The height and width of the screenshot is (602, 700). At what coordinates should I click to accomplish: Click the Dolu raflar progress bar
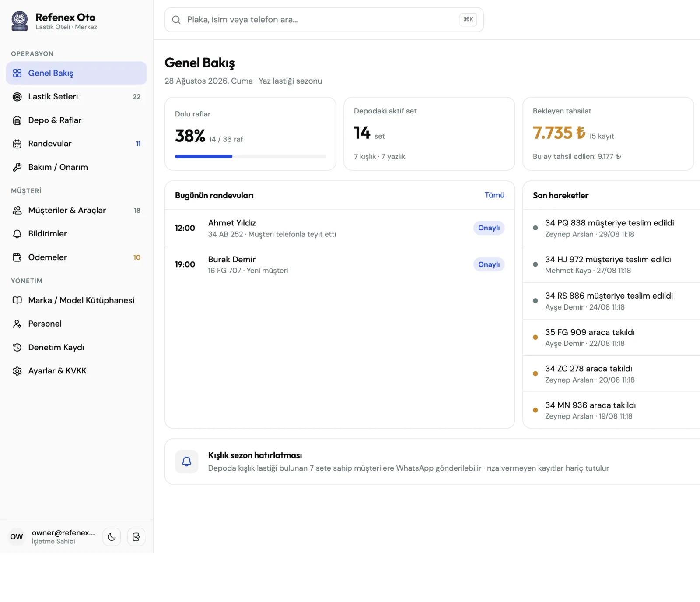tap(250, 156)
